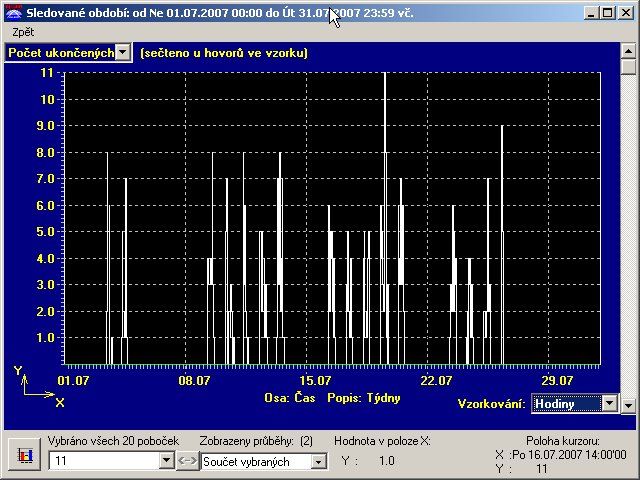
Task: Click the Osa: Čas label below the chart
Action: pos(290,397)
